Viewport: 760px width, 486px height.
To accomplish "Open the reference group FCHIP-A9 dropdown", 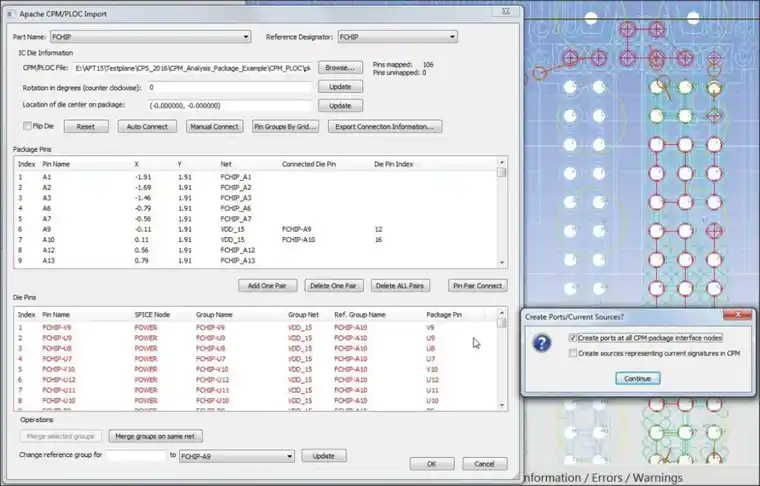I will [237, 456].
